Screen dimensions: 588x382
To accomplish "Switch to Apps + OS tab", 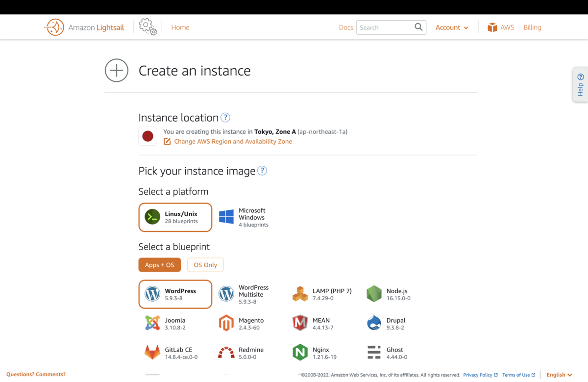I will coord(160,265).
